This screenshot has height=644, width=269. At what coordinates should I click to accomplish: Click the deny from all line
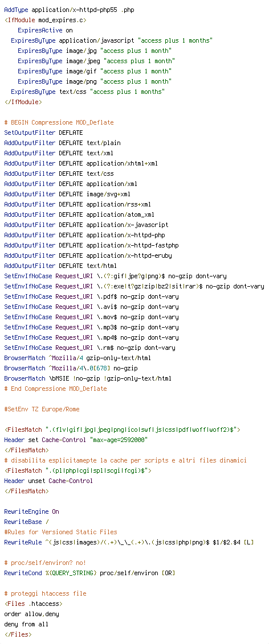tap(26, 624)
